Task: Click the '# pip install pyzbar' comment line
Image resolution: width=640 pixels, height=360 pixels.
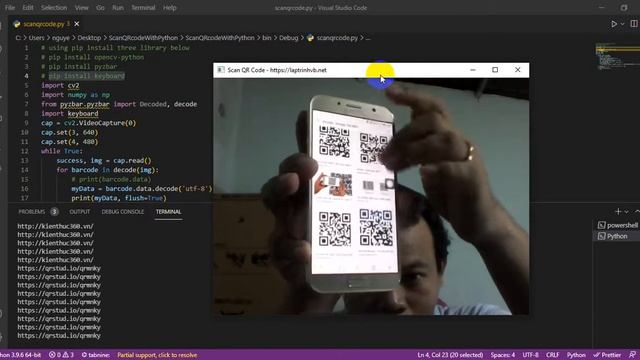Action: (x=79, y=67)
